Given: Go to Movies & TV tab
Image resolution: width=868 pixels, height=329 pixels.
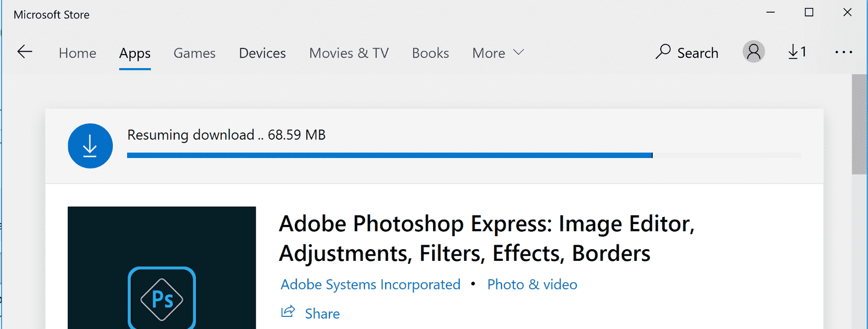Looking at the screenshot, I should tap(349, 53).
